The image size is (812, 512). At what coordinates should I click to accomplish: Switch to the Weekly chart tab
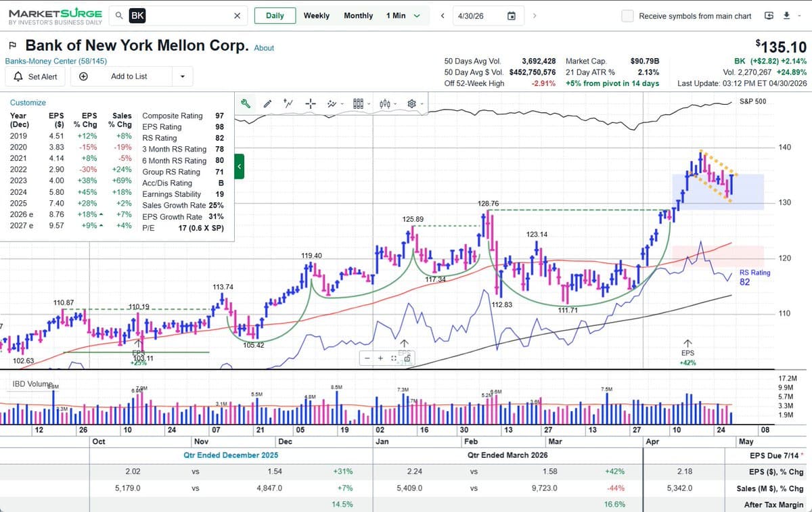[316, 16]
